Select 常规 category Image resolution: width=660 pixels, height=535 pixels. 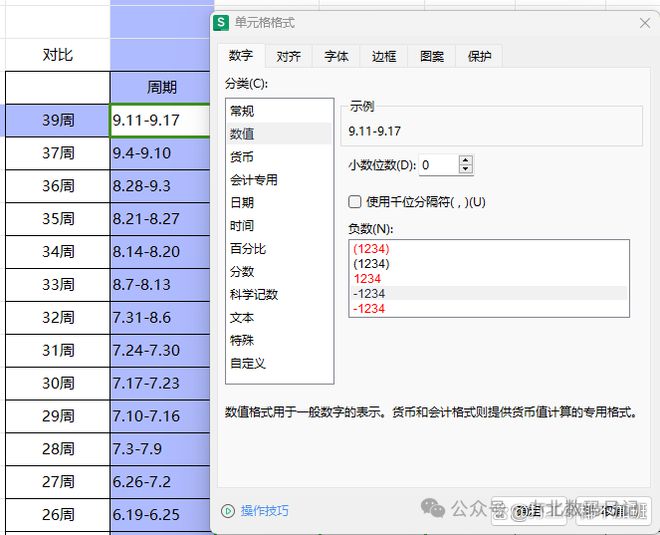click(x=279, y=111)
